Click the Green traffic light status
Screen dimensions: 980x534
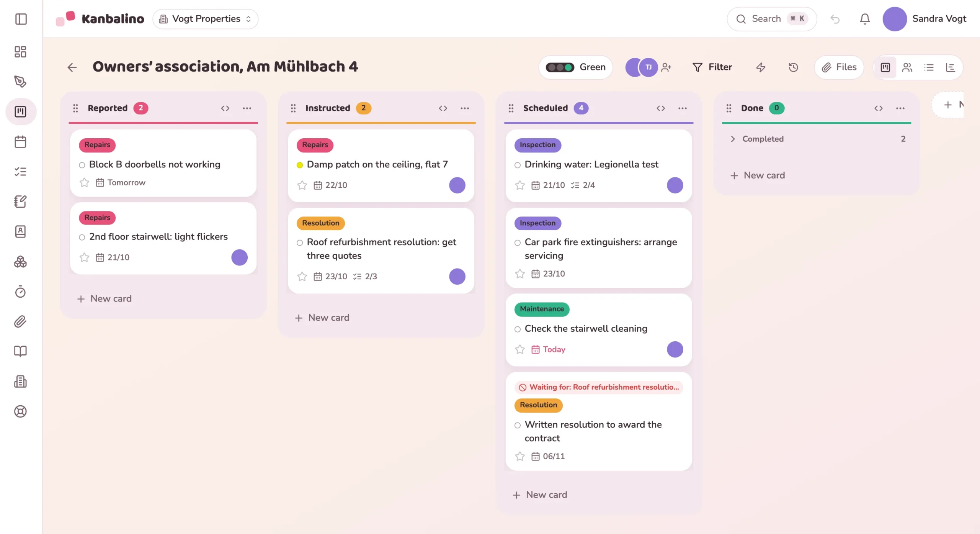(x=576, y=67)
